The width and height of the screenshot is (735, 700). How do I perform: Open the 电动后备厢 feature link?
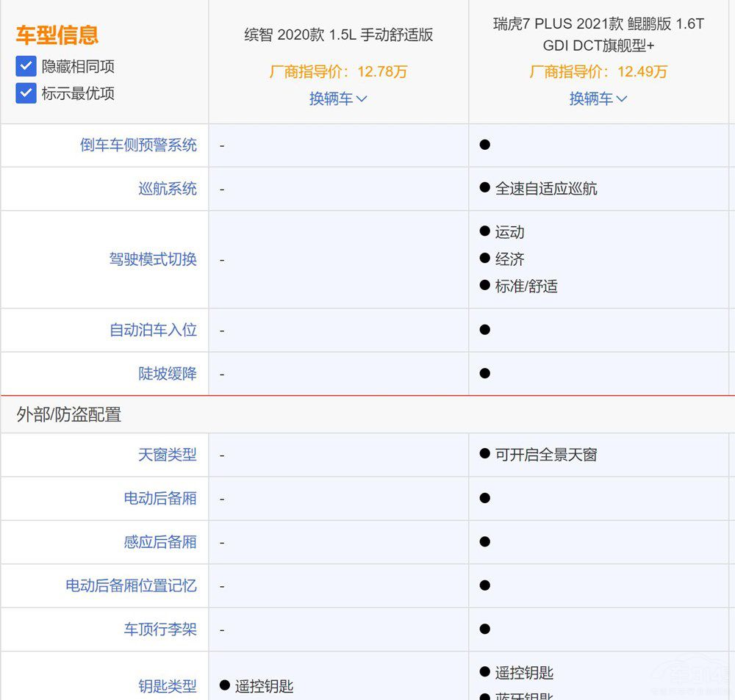160,498
